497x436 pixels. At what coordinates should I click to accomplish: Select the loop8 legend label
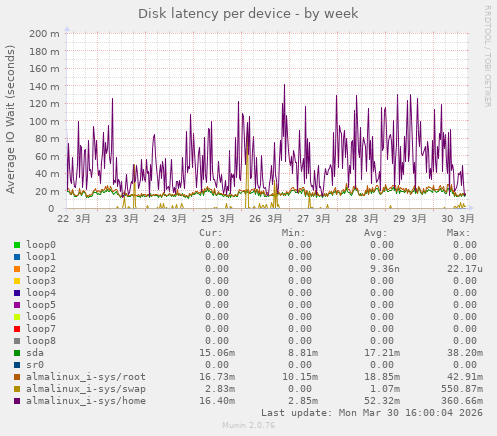click(41, 341)
